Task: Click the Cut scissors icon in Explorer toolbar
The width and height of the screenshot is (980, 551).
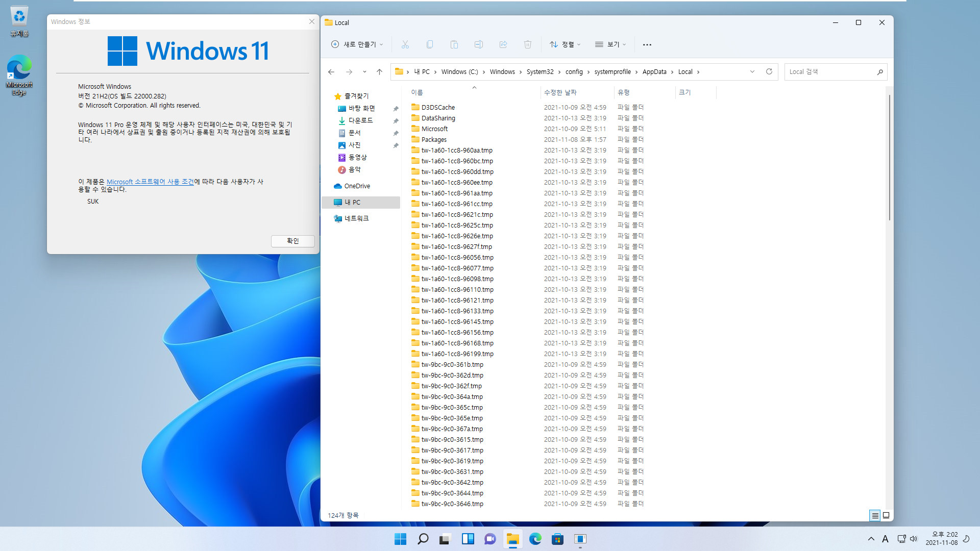Action: [x=405, y=44]
